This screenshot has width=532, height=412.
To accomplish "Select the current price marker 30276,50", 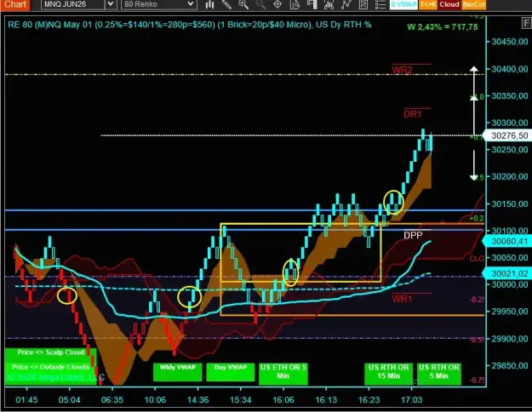I will pos(507,135).
